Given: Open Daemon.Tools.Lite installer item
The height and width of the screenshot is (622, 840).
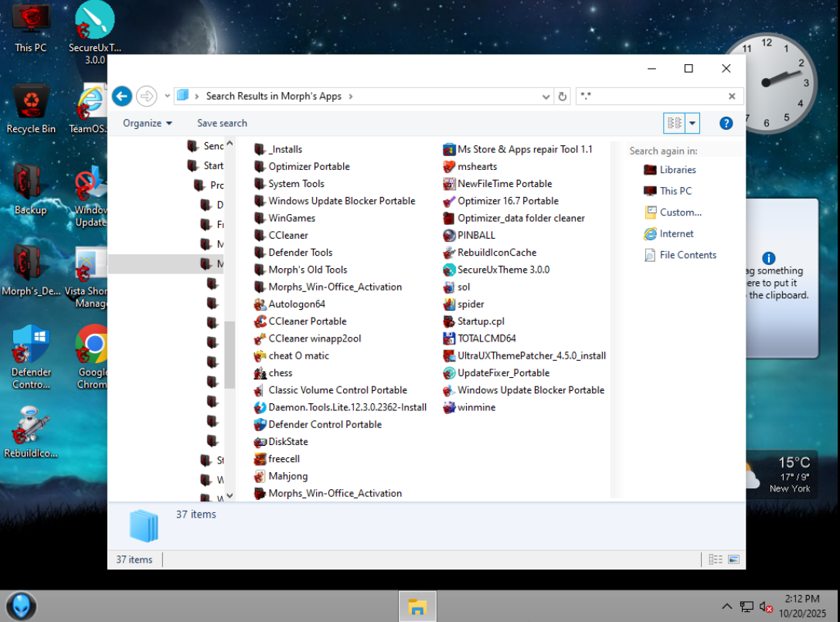Looking at the screenshot, I should 347,407.
